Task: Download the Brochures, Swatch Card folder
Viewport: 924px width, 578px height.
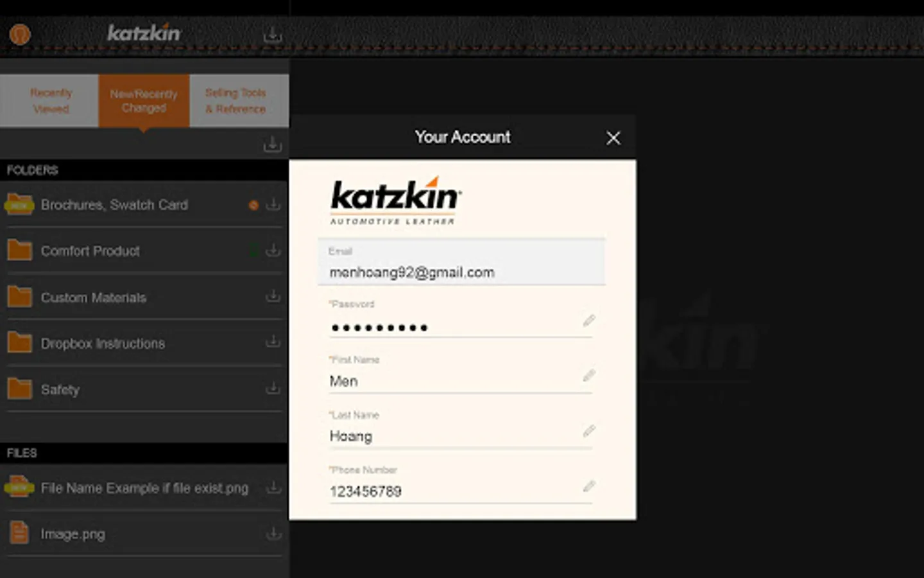Action: 273,204
